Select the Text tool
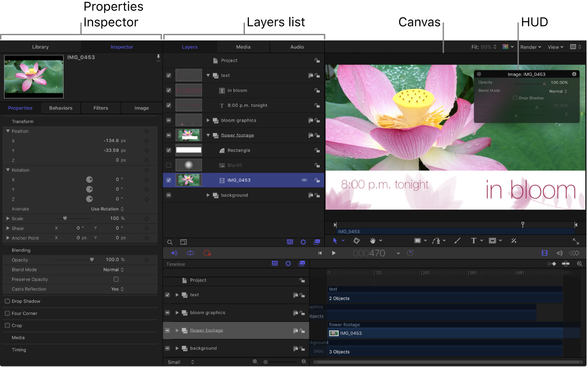588x367 pixels. (474, 240)
